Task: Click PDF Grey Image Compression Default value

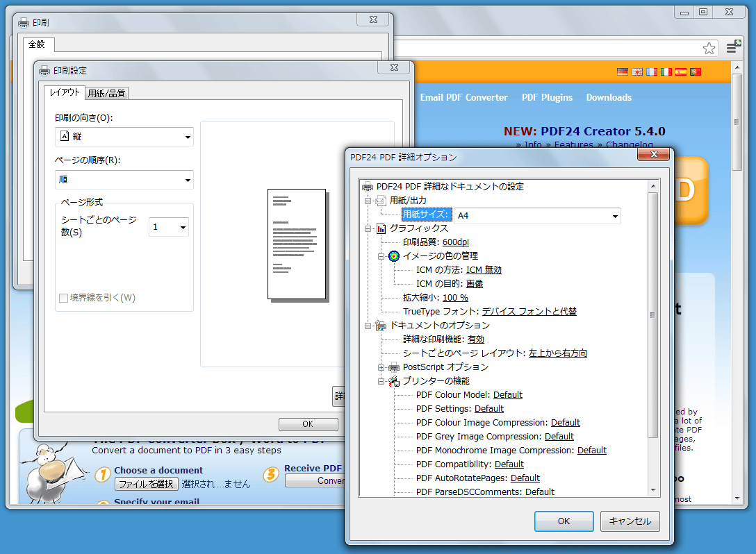Action: click(559, 437)
